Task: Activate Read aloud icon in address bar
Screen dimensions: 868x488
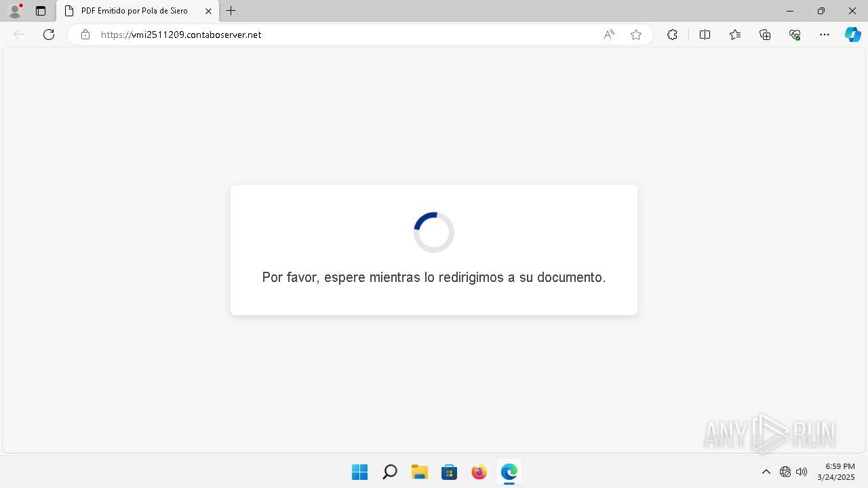Action: click(x=609, y=35)
